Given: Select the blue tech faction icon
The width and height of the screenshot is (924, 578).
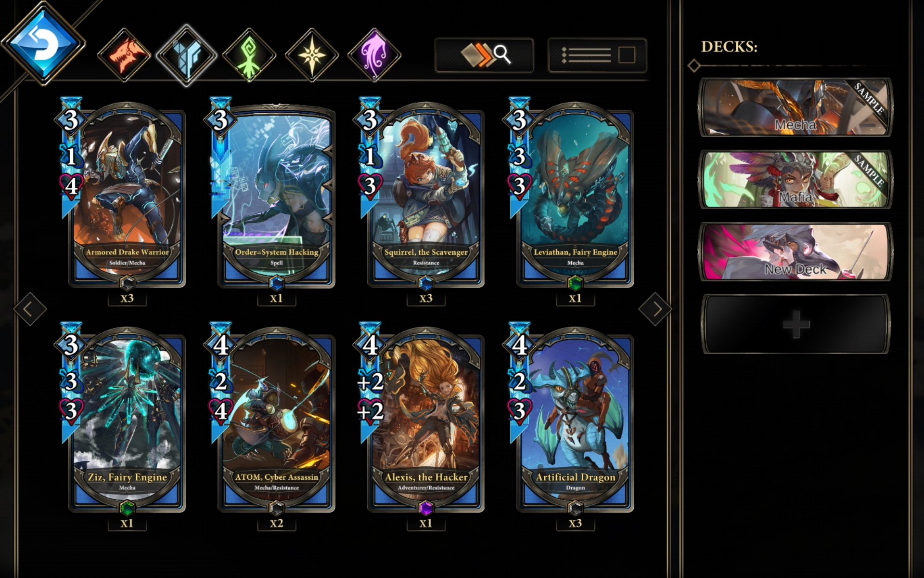Looking at the screenshot, I should point(186,55).
